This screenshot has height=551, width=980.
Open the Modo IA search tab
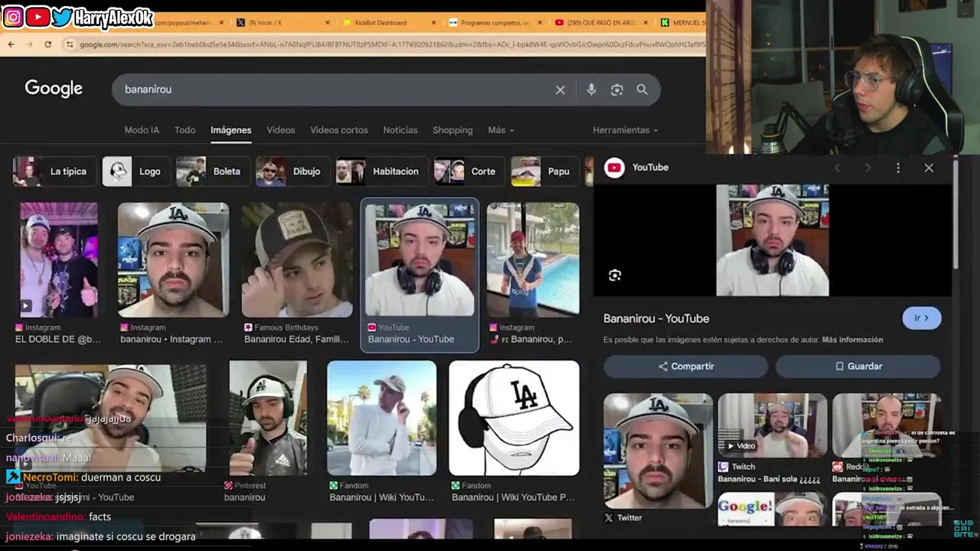click(142, 130)
